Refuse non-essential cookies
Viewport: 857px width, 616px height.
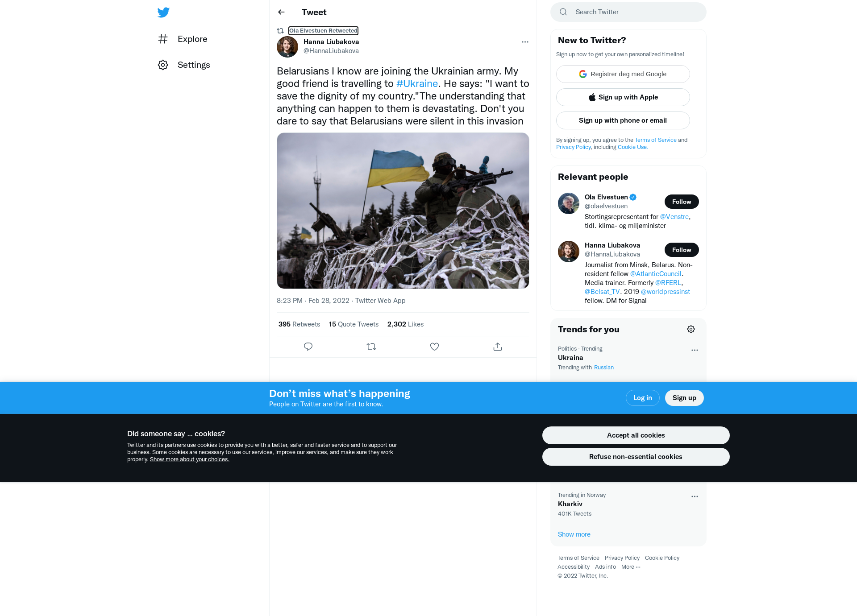click(636, 457)
